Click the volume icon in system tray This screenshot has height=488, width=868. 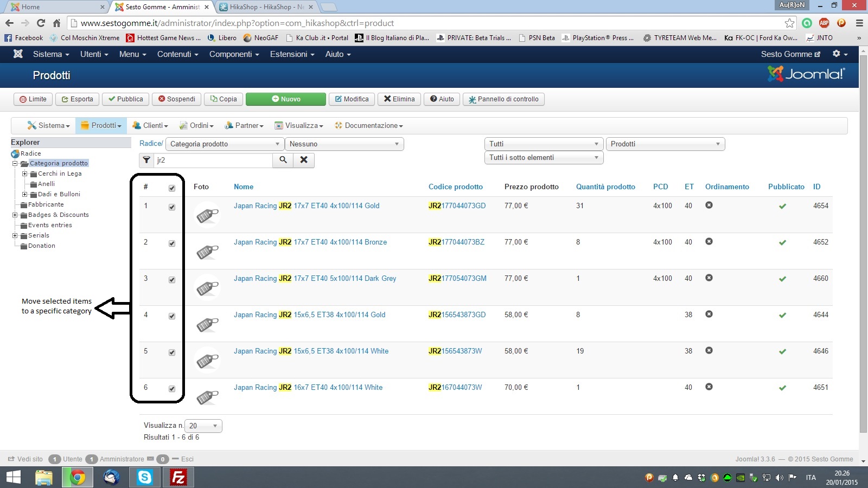(x=780, y=478)
